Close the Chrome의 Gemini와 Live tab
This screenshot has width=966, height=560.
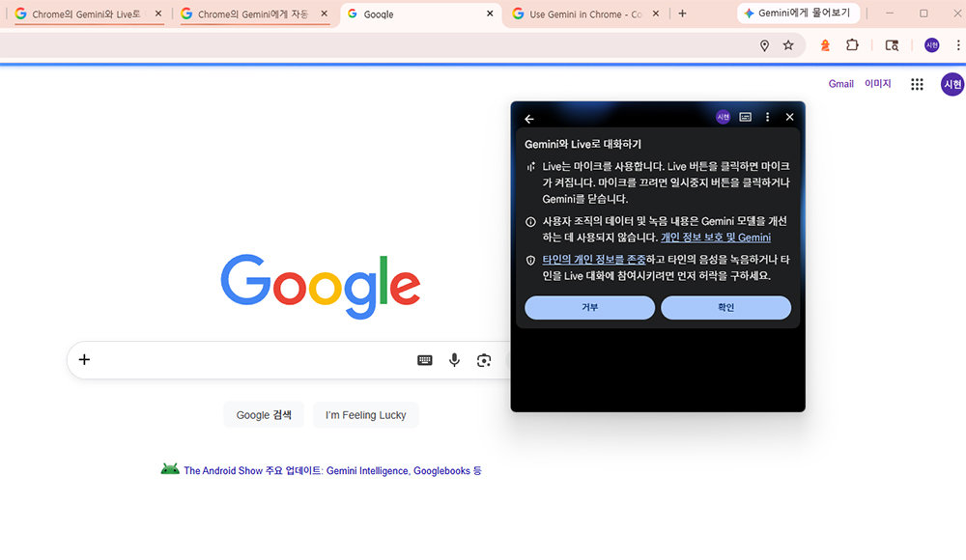coord(158,14)
